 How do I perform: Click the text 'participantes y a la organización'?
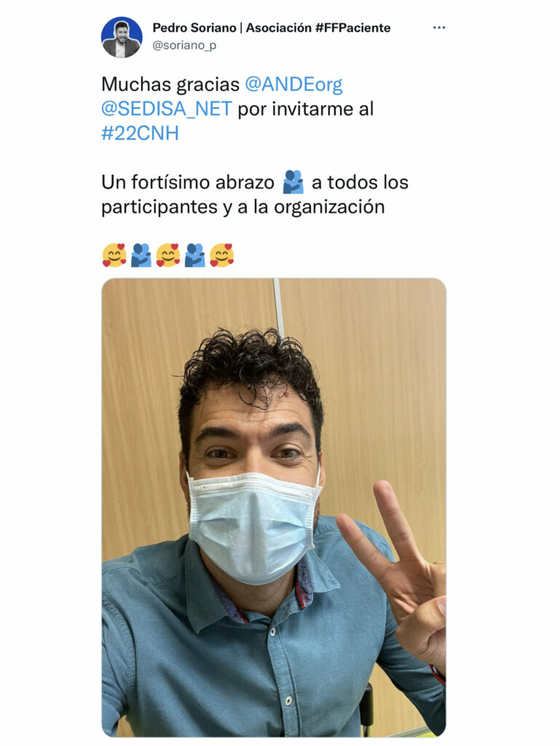[x=243, y=207]
